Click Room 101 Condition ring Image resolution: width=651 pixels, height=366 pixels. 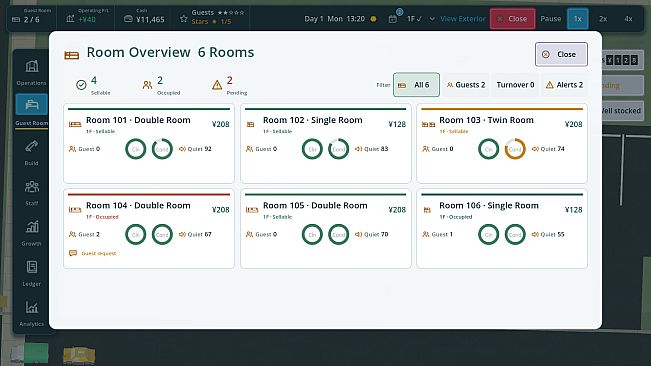pyautogui.click(x=162, y=149)
